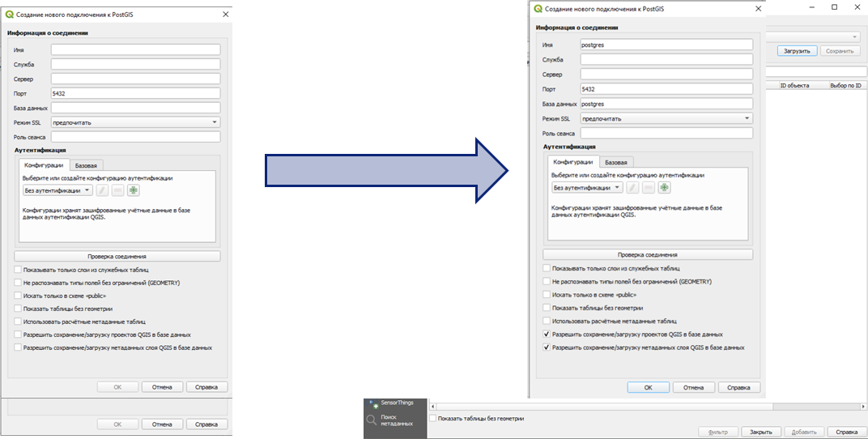Screen dimensions: 868x439
Task: Click the delete authentication config icon in postgres dialog
Action: click(x=649, y=188)
